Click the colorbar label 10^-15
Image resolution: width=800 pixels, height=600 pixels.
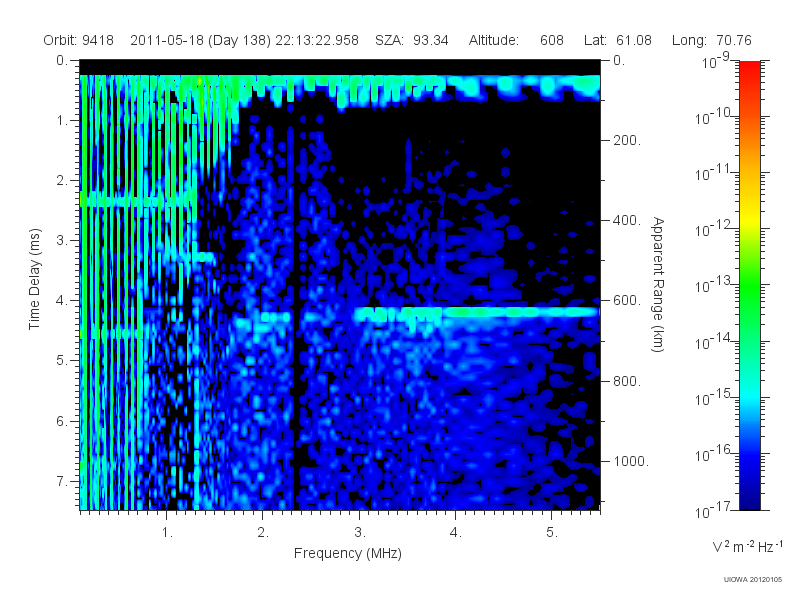[712, 397]
